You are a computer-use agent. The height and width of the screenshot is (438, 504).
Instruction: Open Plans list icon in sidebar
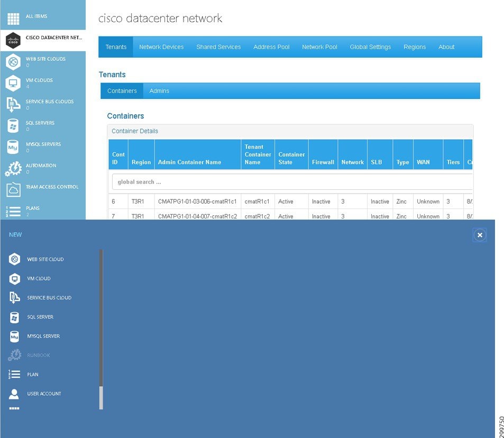(13, 211)
